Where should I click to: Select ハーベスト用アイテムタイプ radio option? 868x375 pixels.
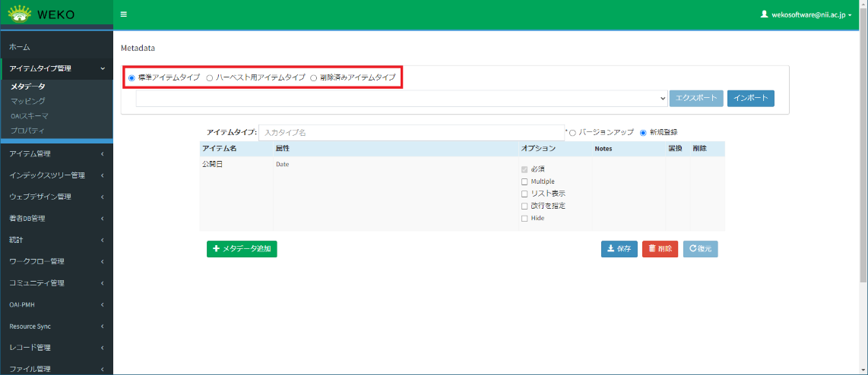[210, 77]
